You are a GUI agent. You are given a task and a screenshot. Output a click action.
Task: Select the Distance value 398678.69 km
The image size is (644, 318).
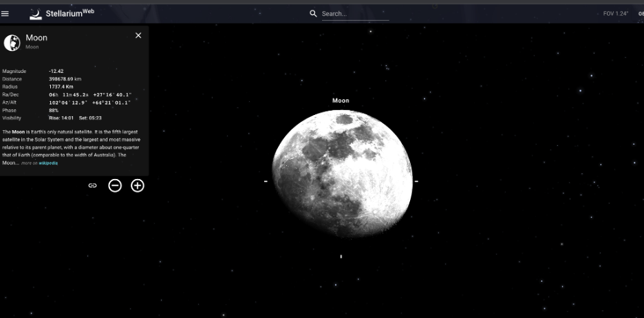click(65, 79)
